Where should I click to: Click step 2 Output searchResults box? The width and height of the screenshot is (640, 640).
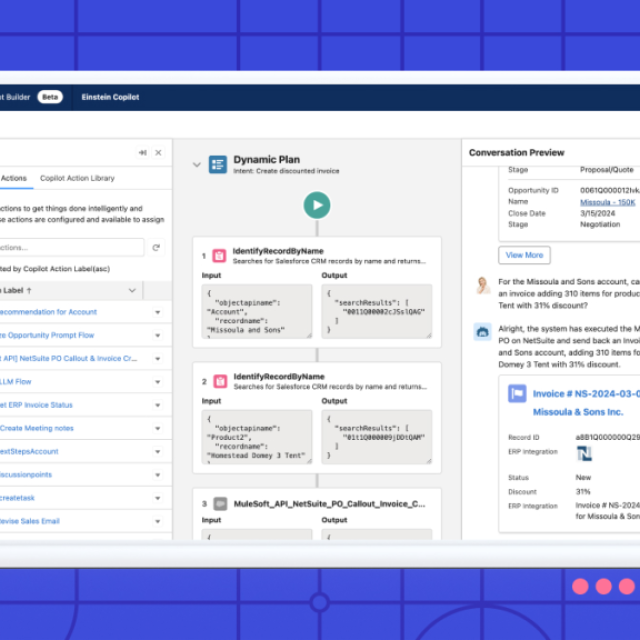coord(376,437)
